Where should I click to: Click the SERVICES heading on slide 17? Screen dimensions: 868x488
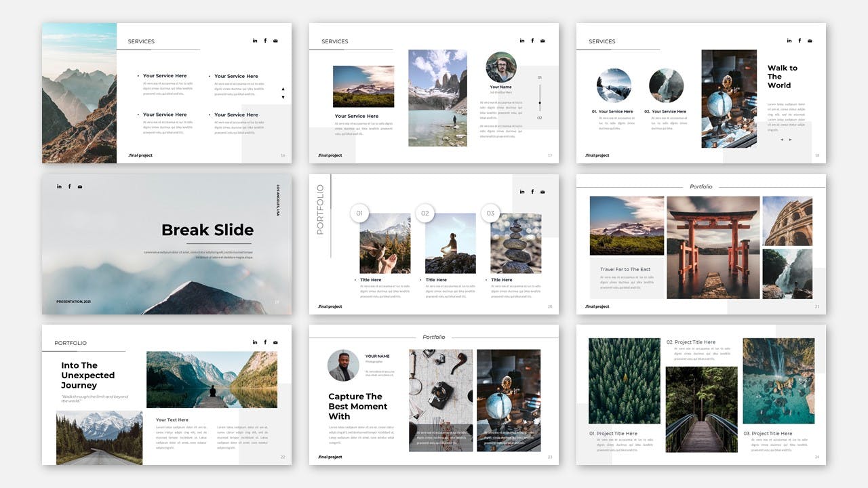pos(335,41)
